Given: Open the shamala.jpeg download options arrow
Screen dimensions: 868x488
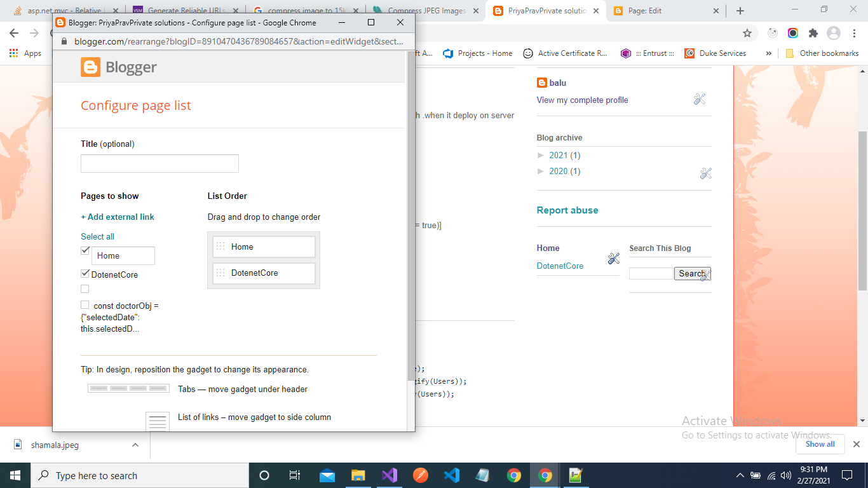Looking at the screenshot, I should click(x=135, y=445).
